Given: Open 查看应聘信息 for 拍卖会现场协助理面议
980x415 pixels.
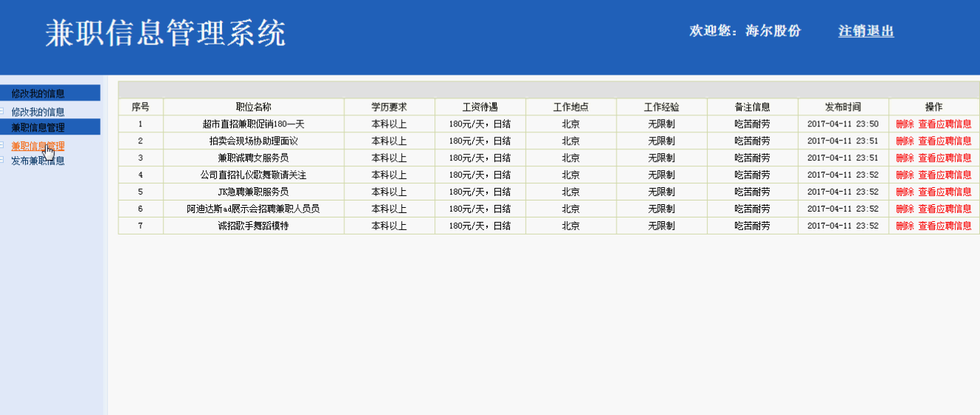Looking at the screenshot, I should pyautogui.click(x=944, y=141).
